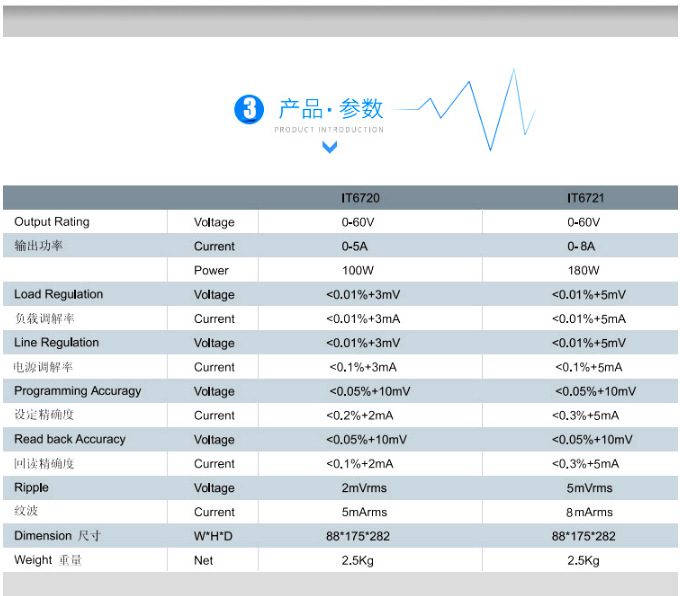
Task: Select the <0.01%+5mA load current value
Action: coord(589,319)
